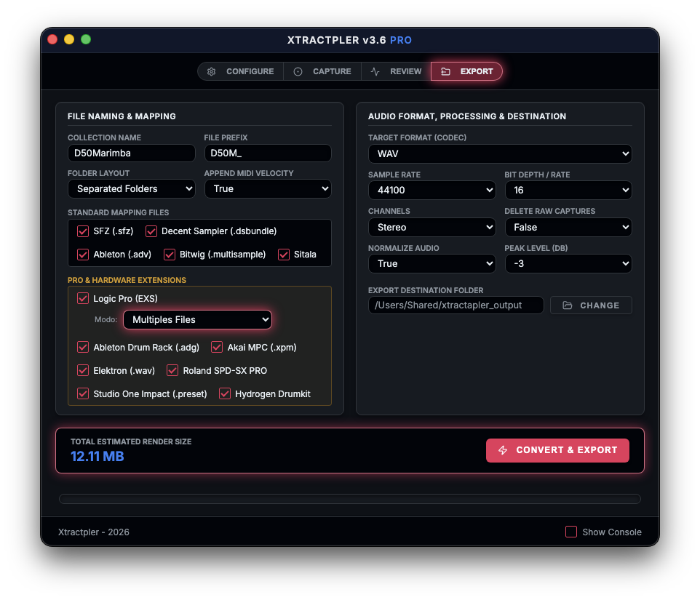The height and width of the screenshot is (600, 700).
Task: Toggle the Logic Pro (EXS) checkbox
Action: click(x=83, y=298)
